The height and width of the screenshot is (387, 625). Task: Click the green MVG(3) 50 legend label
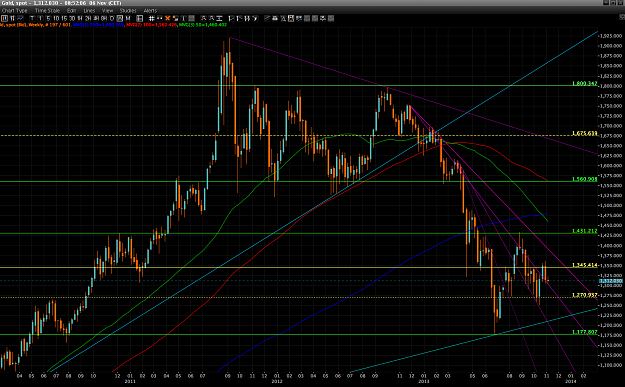tap(203, 25)
